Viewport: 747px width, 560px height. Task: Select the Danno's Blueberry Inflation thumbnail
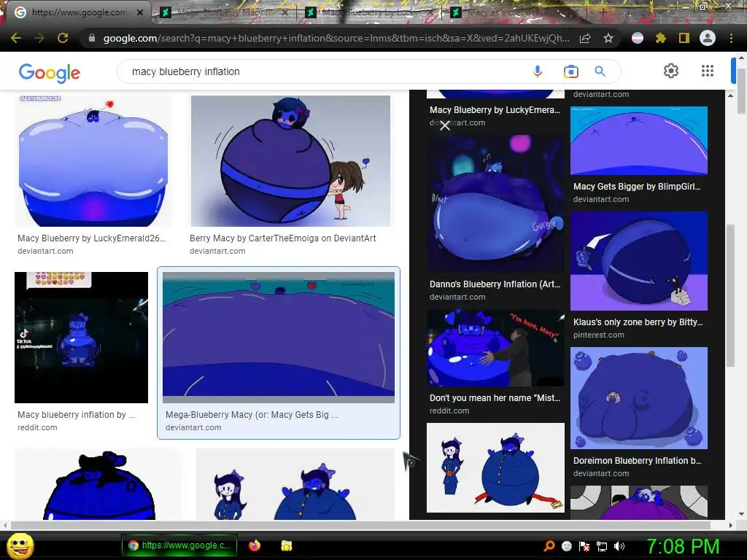pos(495,203)
